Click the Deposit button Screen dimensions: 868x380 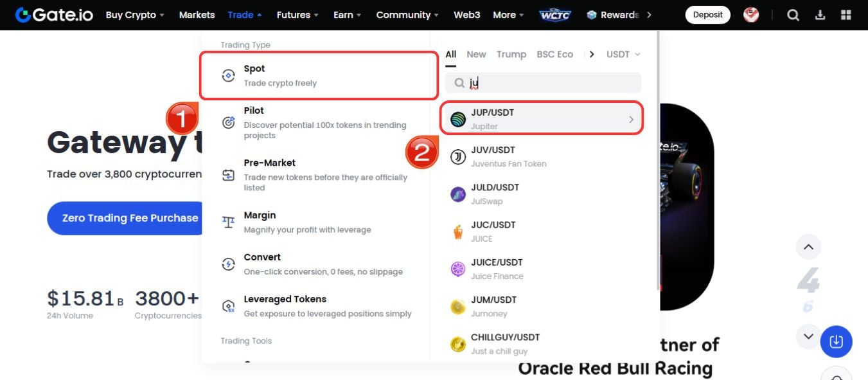pyautogui.click(x=708, y=15)
